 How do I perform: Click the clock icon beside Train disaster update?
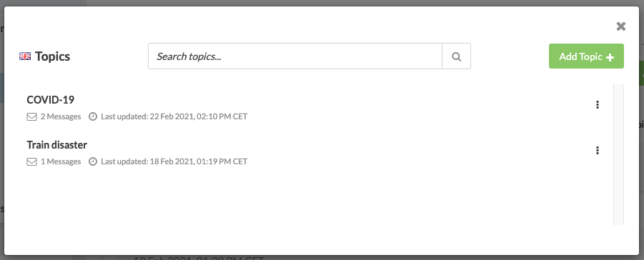click(x=93, y=162)
